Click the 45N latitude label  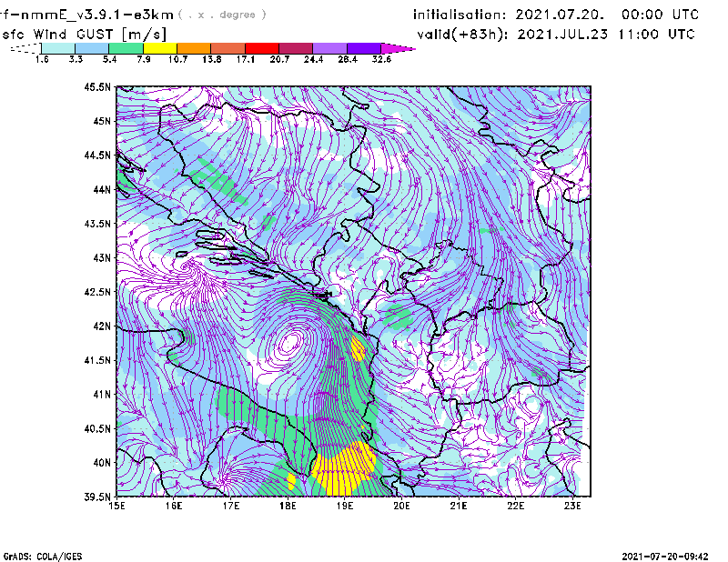pos(102,121)
